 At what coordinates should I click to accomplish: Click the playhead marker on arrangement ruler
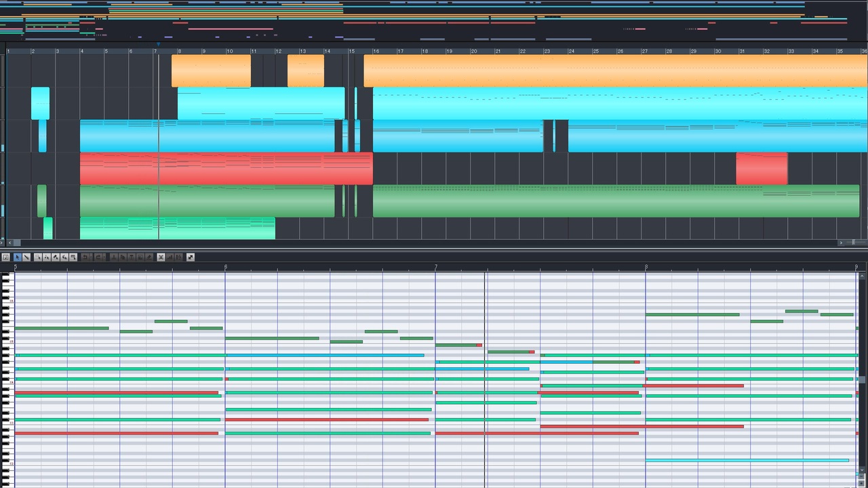[158, 45]
